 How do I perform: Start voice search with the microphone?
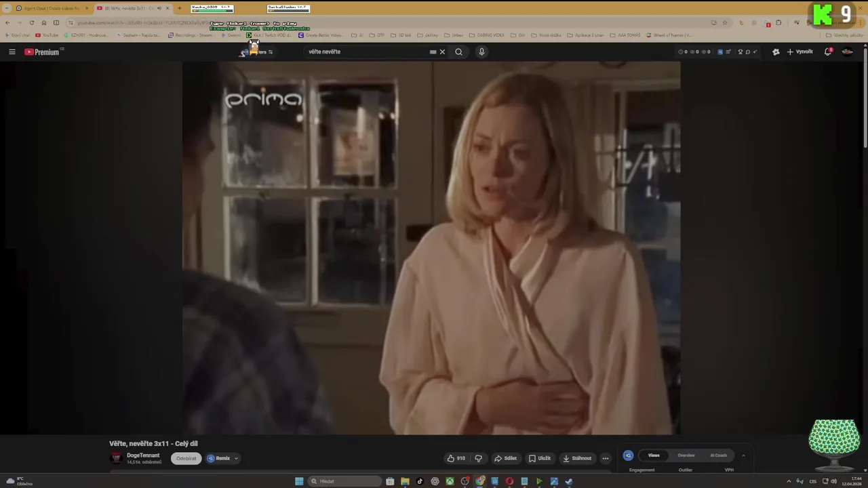click(x=481, y=52)
